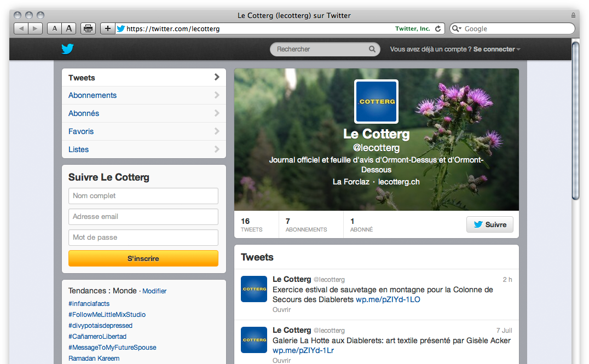Click the Cotterg profile avatar in banner
Image resolution: width=589 pixels, height=364 pixels.
coord(377,101)
